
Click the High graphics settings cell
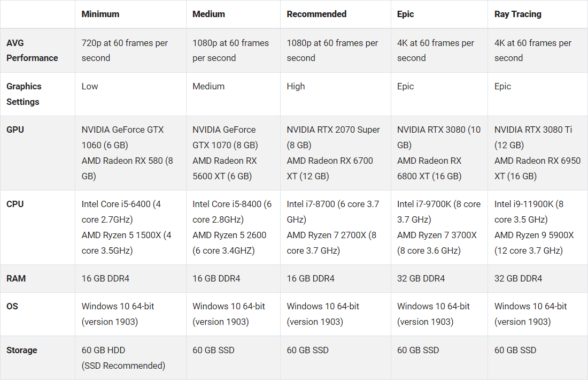pyautogui.click(x=296, y=86)
